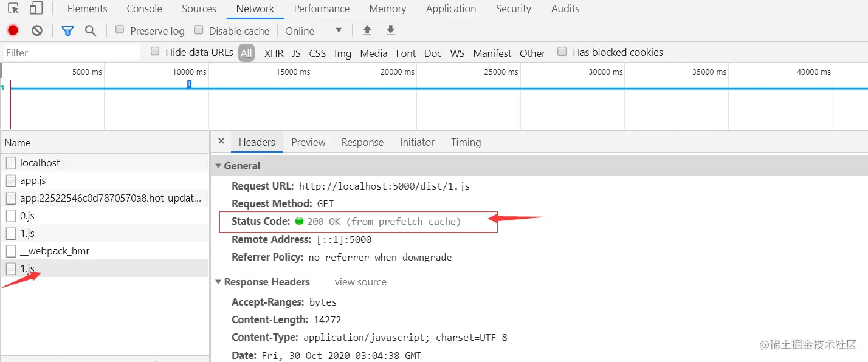This screenshot has height=362, width=868.
Task: Open the Timing tab
Action: [x=466, y=142]
